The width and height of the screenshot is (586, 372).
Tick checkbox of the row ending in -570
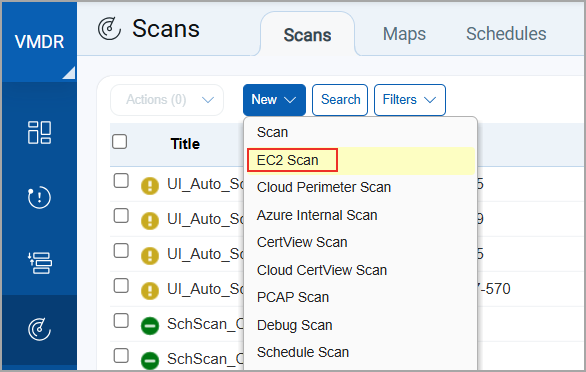121,286
